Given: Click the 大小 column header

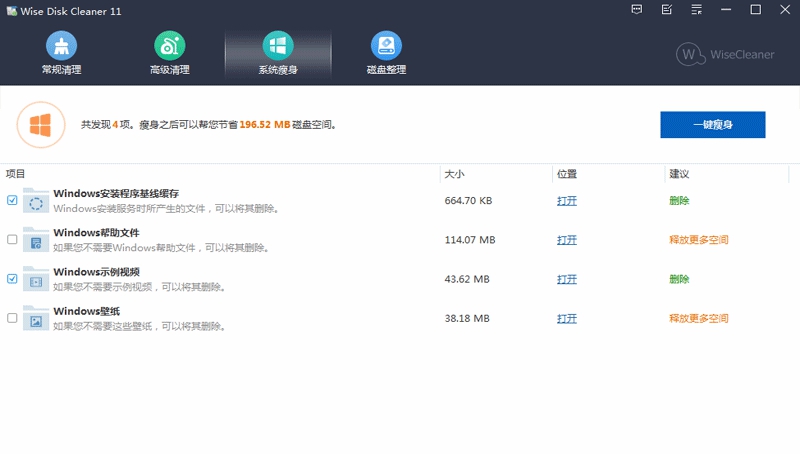Looking at the screenshot, I should coord(455,174).
